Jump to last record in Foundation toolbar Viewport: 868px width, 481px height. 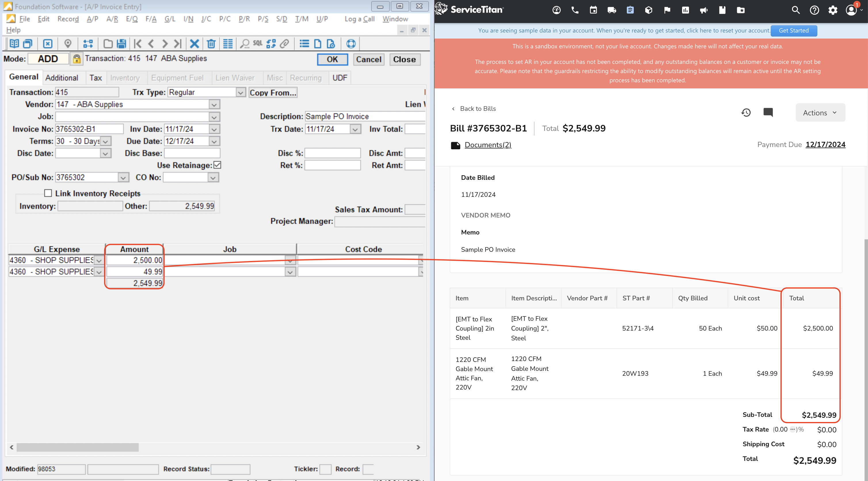pos(178,44)
